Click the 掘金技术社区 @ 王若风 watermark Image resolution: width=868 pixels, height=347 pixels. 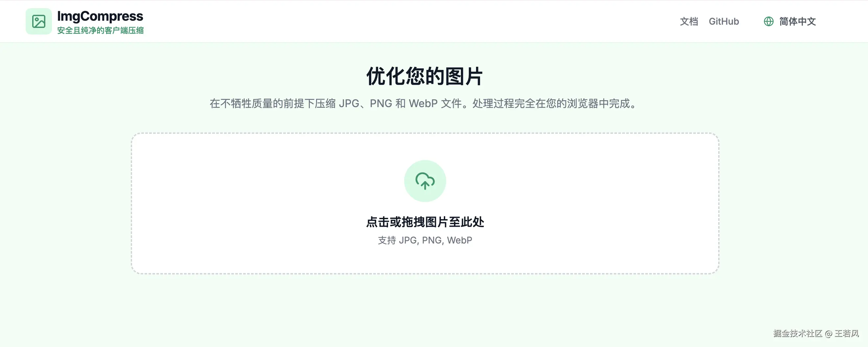[x=816, y=334]
